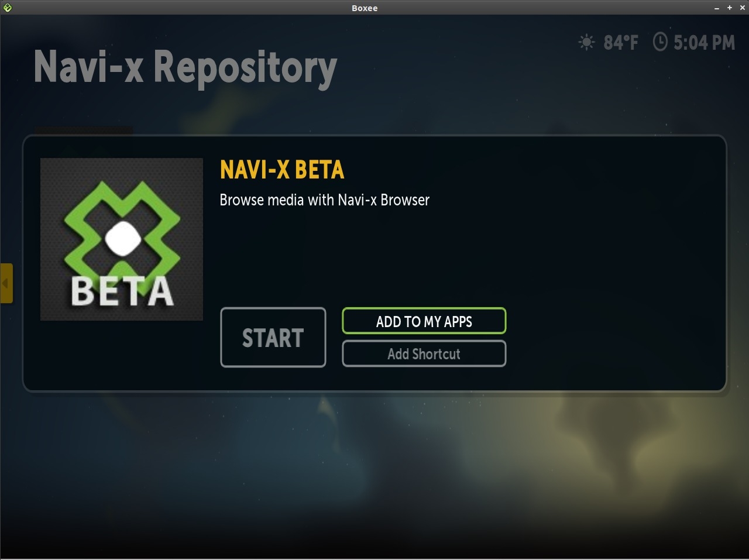Screen dimensions: 749x560
Task: Minimize the Boxee window
Action: click(x=717, y=8)
